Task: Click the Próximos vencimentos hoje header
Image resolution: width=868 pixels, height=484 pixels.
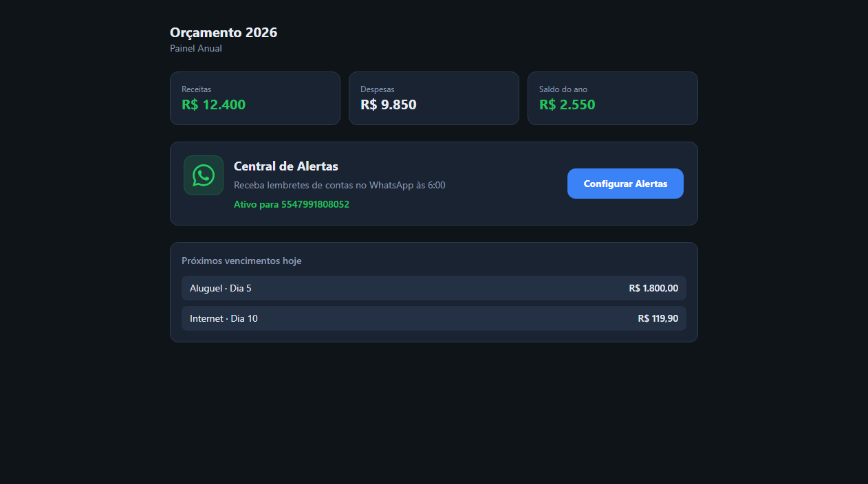Action: tap(241, 261)
